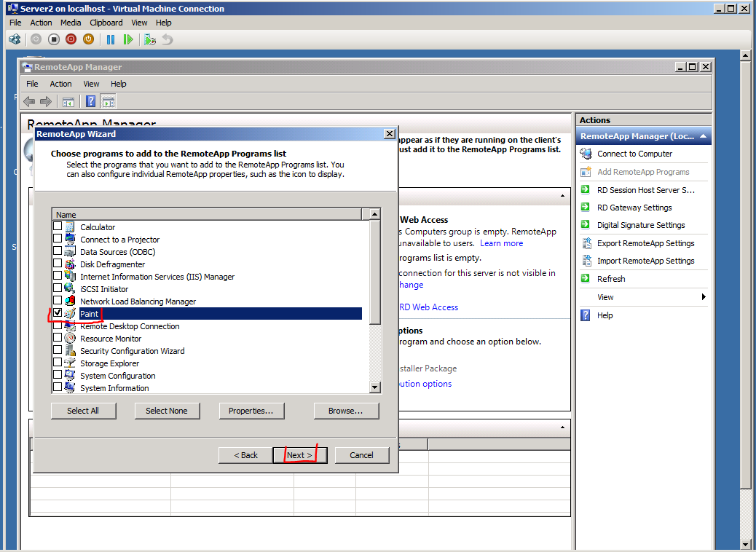The image size is (756, 552).
Task: Open the Properties... button
Action: [251, 411]
